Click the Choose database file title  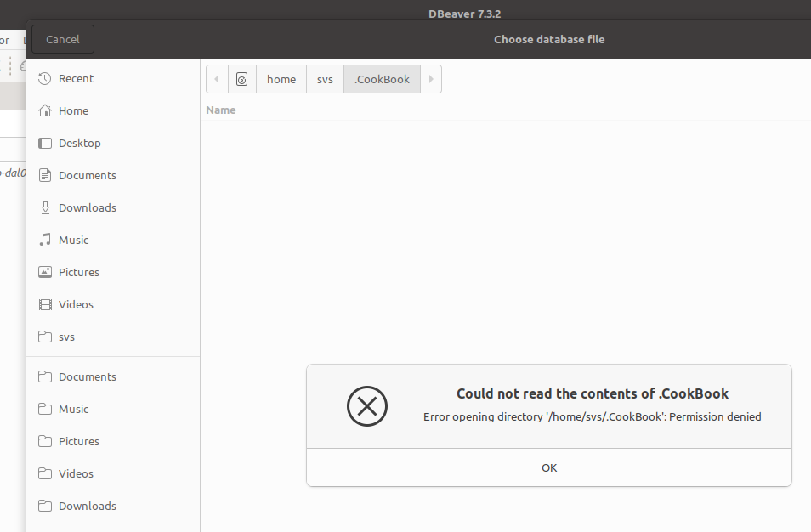pos(549,39)
